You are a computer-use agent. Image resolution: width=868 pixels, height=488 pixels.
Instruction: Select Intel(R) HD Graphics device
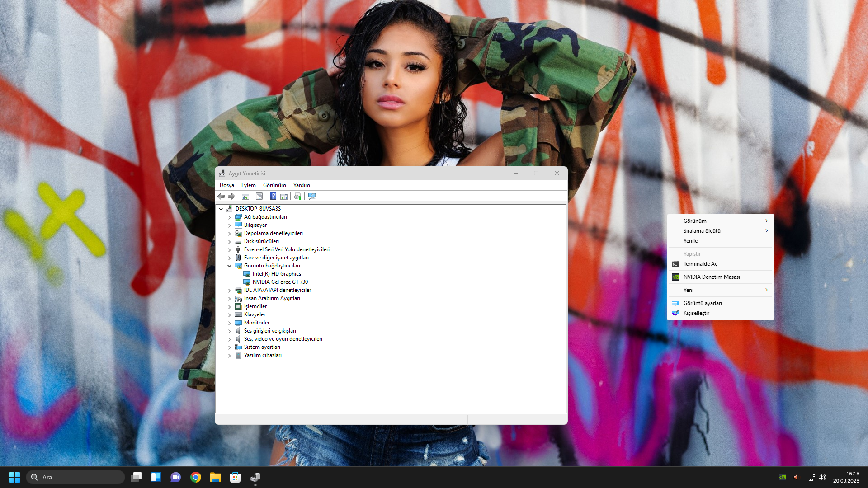(276, 274)
